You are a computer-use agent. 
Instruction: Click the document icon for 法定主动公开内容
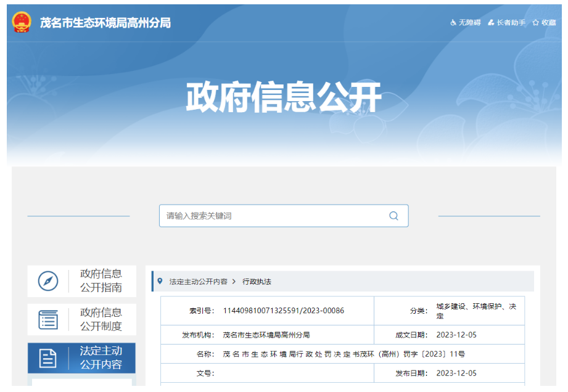click(x=48, y=358)
